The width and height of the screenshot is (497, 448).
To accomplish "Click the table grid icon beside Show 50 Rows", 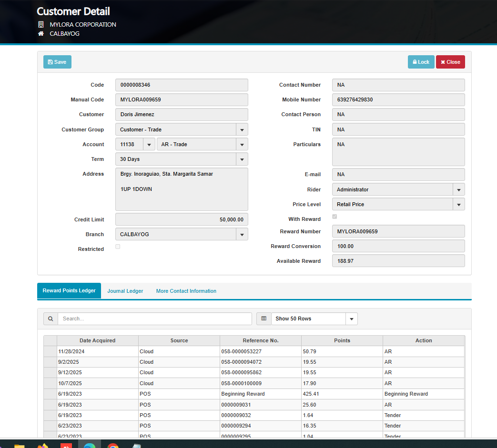I will pyautogui.click(x=264, y=319).
